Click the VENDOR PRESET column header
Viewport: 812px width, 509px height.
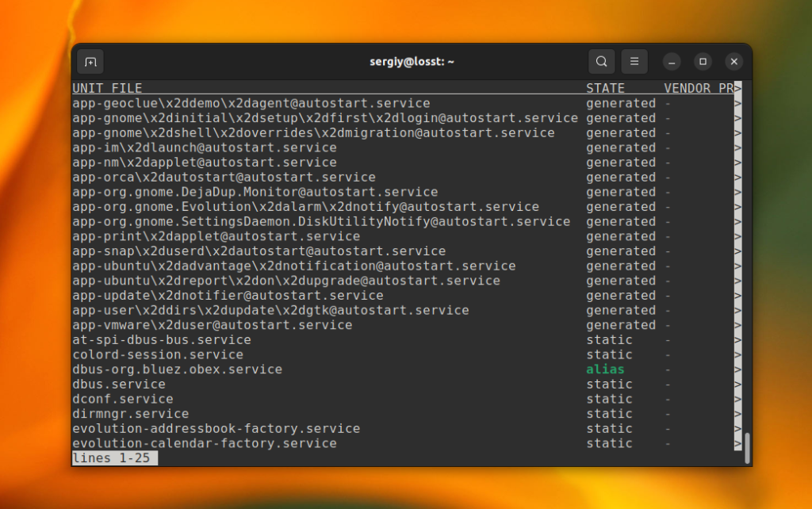tap(699, 88)
